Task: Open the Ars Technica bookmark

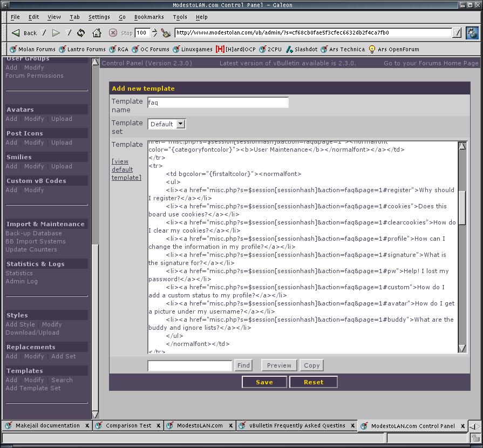Action: (x=343, y=49)
